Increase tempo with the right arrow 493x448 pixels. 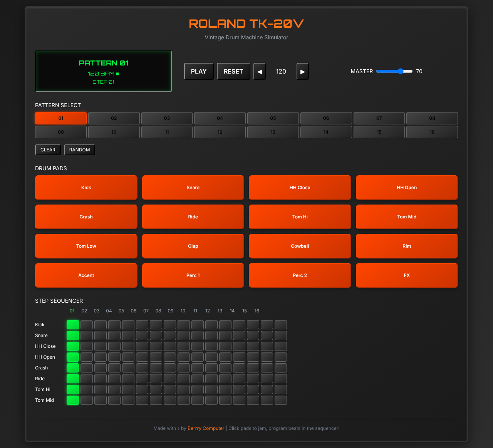click(303, 72)
